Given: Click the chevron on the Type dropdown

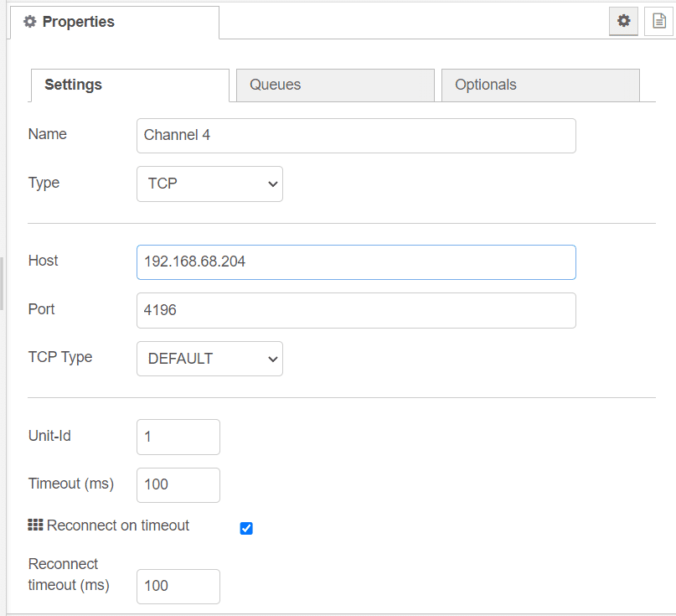Looking at the screenshot, I should [271, 184].
